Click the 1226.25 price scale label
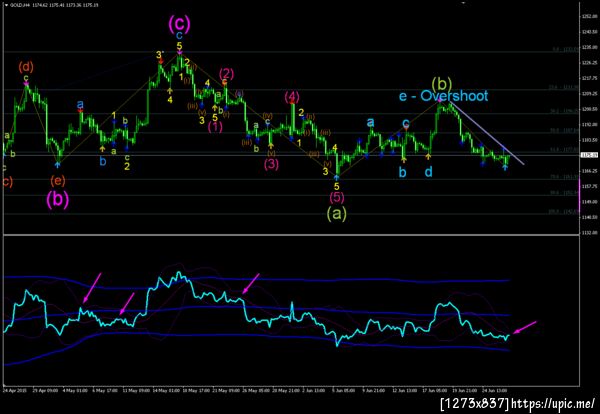The width and height of the screenshot is (600, 414). (590, 62)
